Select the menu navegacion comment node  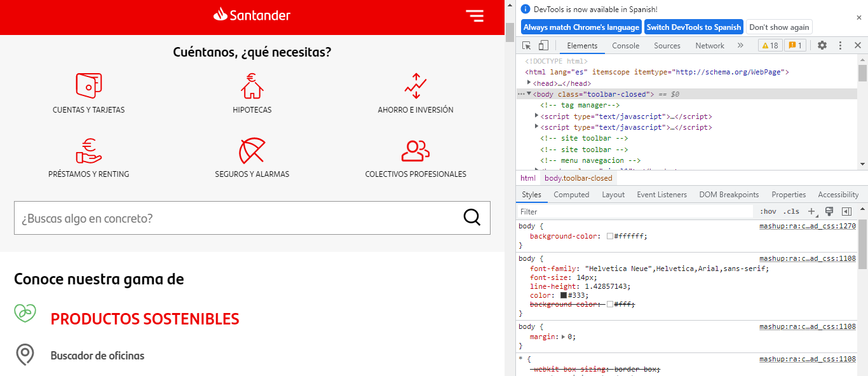[x=590, y=160]
